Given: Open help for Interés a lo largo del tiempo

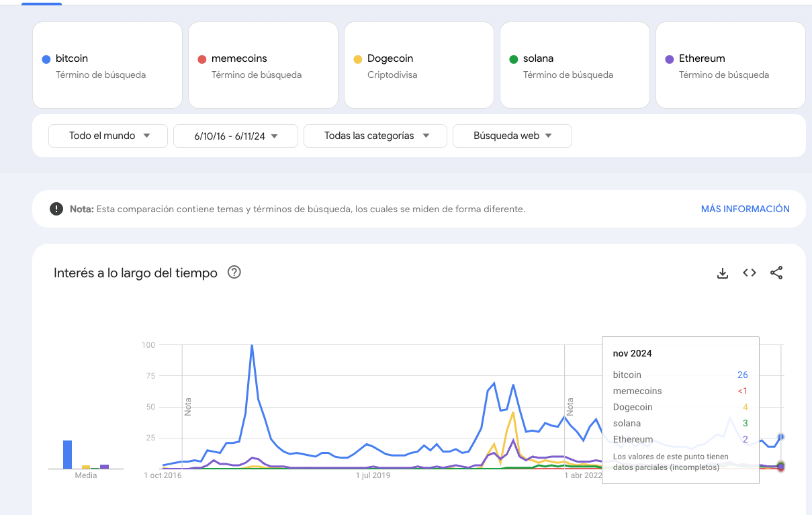Looking at the screenshot, I should tap(234, 272).
